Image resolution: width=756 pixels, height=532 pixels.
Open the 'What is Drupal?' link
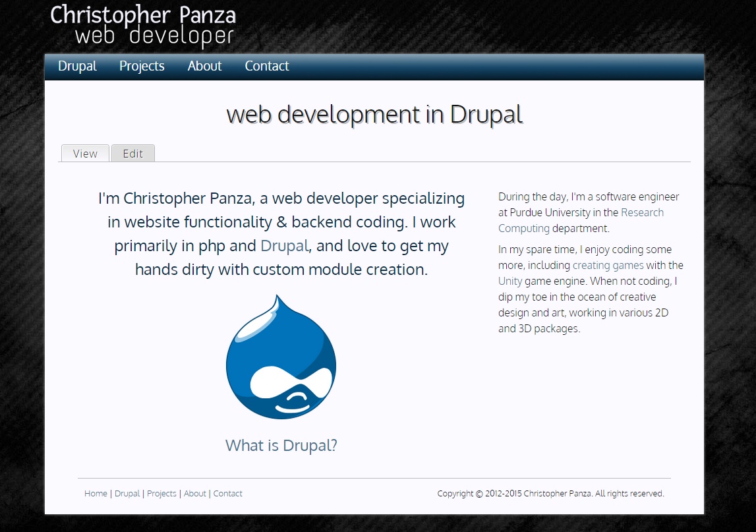pyautogui.click(x=281, y=445)
